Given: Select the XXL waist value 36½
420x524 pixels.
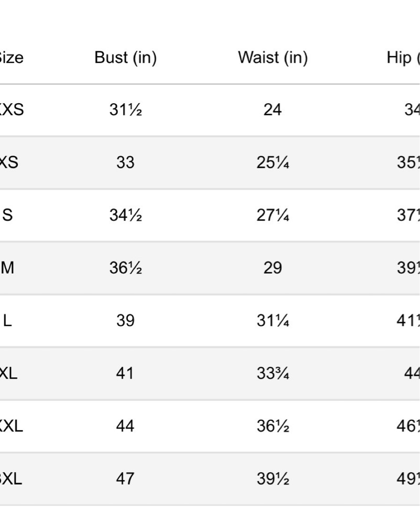Looking at the screenshot, I should pos(273,425).
